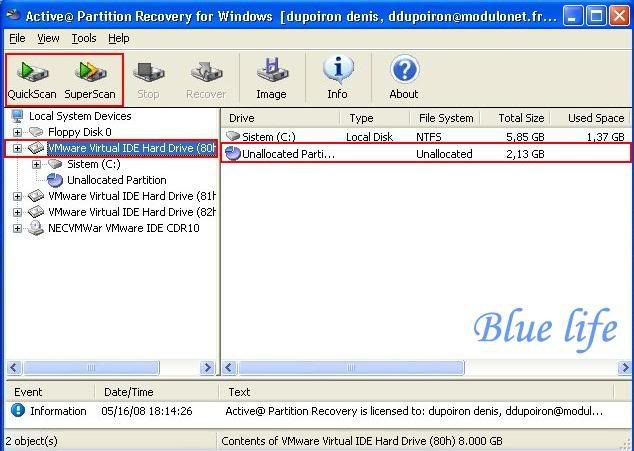
Task: Click the 5,85 GB total size value
Action: coord(525,137)
